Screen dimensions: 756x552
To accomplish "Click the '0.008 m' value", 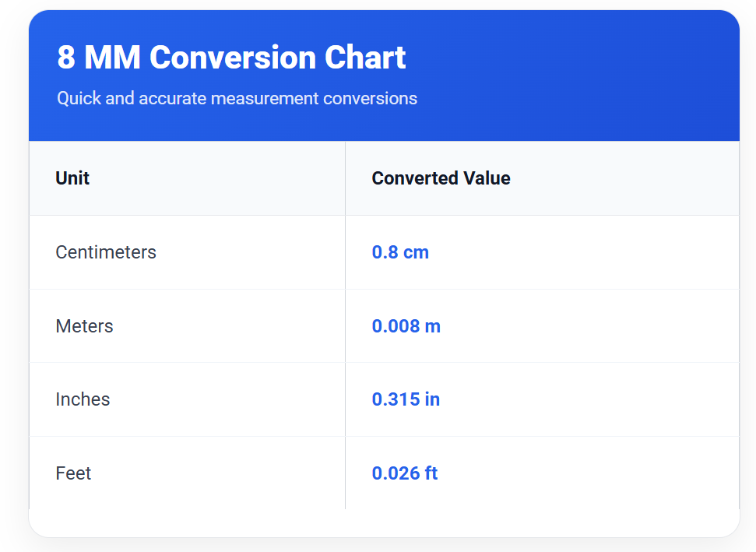I will pos(406,326).
